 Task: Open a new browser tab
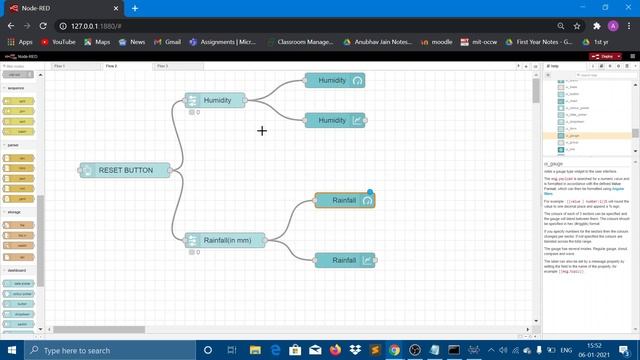[135, 8]
